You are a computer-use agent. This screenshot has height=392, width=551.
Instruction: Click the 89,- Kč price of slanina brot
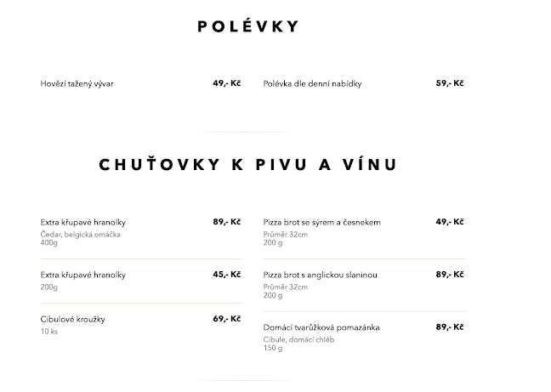[x=450, y=275]
